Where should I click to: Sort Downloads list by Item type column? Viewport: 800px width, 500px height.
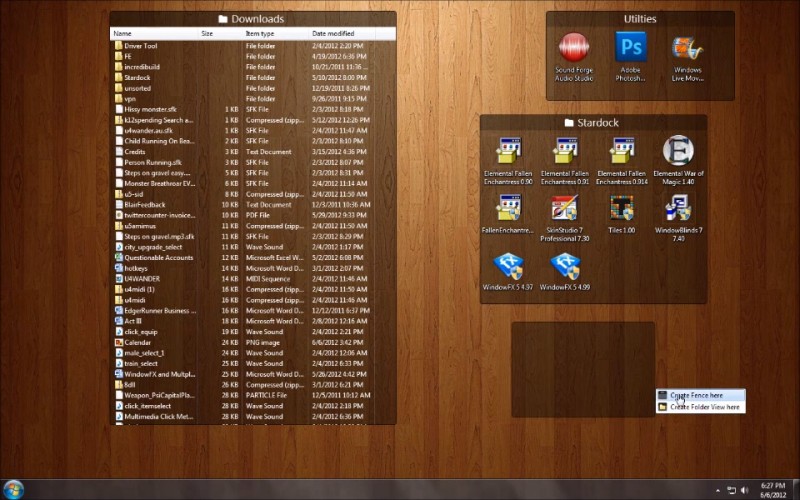pyautogui.click(x=276, y=34)
